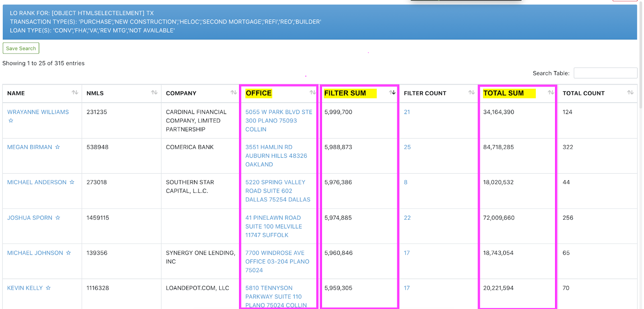
Task: Open filter count 21 for Wrayanne Williams
Action: [407, 112]
